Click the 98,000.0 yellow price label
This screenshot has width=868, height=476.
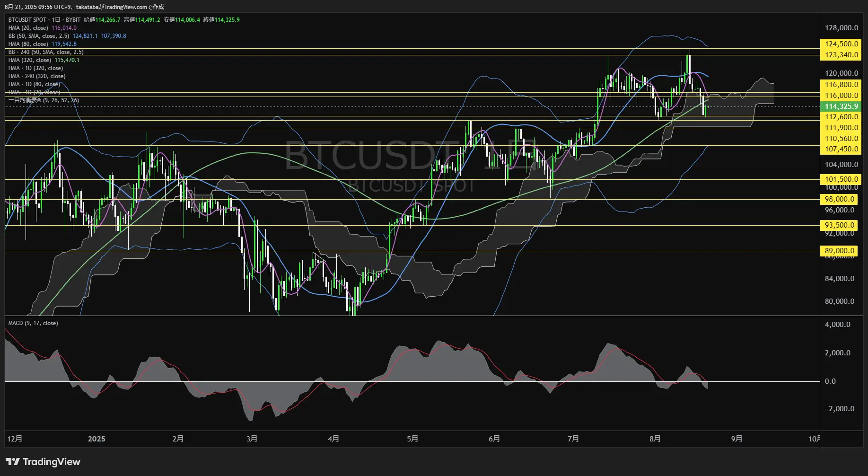(x=840, y=199)
